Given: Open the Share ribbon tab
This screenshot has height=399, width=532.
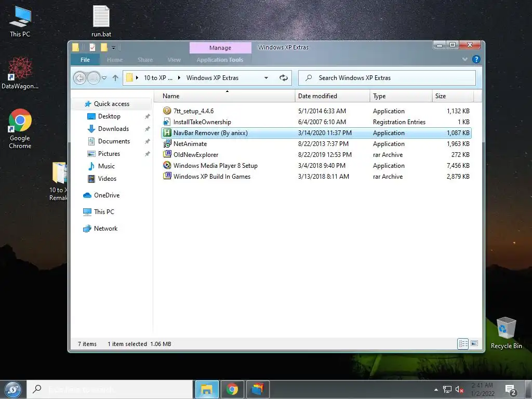Looking at the screenshot, I should [145, 60].
